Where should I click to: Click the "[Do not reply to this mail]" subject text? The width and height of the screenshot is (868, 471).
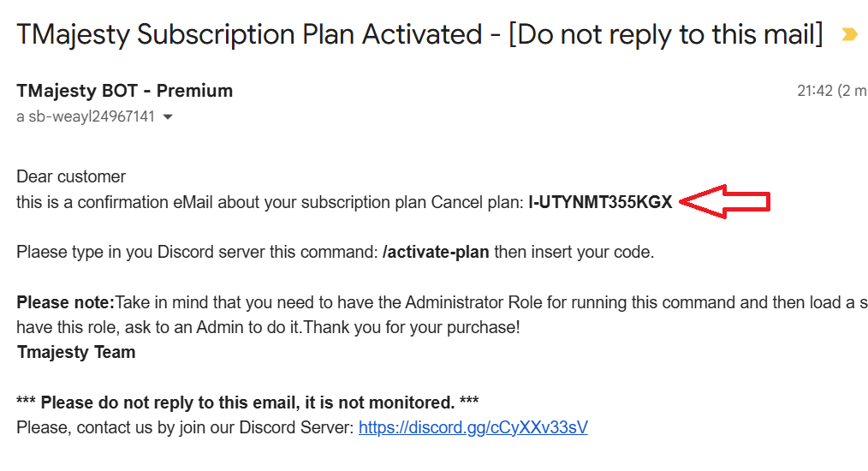666,35
